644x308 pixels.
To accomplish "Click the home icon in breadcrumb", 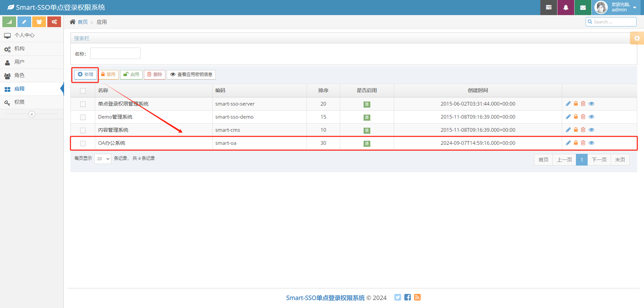I will [x=72, y=22].
